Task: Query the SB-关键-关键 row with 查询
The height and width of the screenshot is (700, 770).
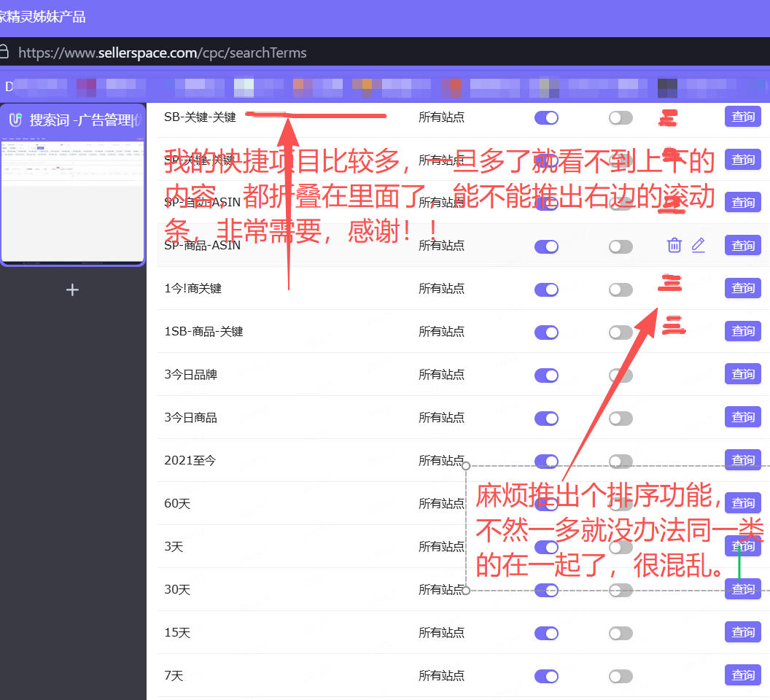Action: tap(742, 117)
